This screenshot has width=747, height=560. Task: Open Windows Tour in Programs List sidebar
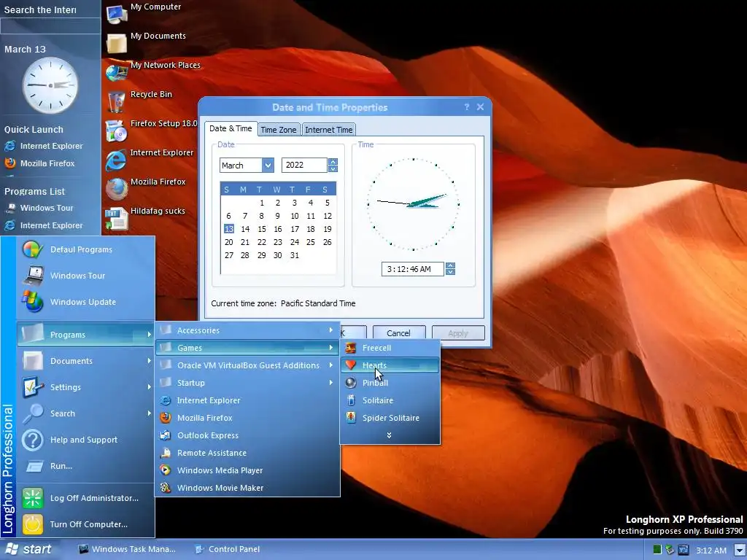(39, 208)
